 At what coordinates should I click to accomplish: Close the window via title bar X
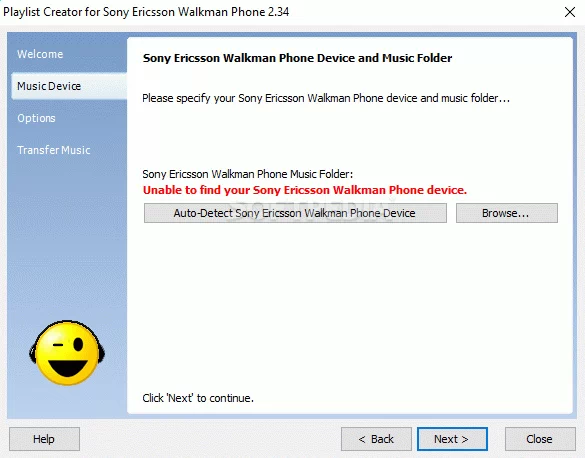570,12
